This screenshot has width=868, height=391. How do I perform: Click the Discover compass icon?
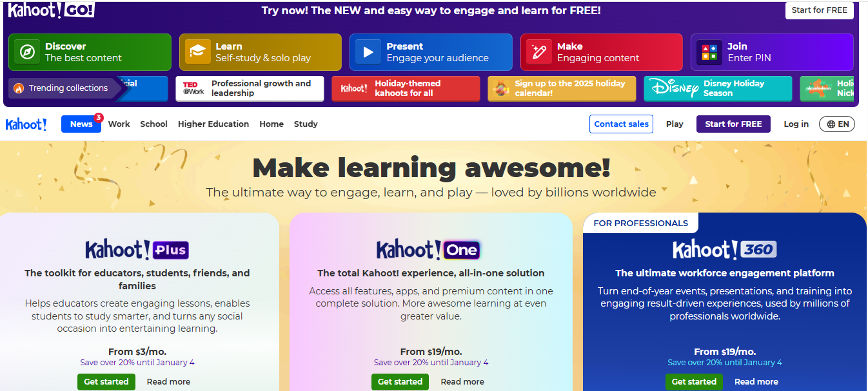point(27,52)
